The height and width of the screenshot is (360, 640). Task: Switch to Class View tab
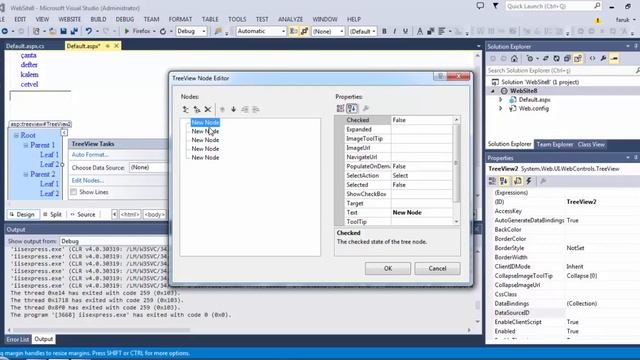pos(591,144)
